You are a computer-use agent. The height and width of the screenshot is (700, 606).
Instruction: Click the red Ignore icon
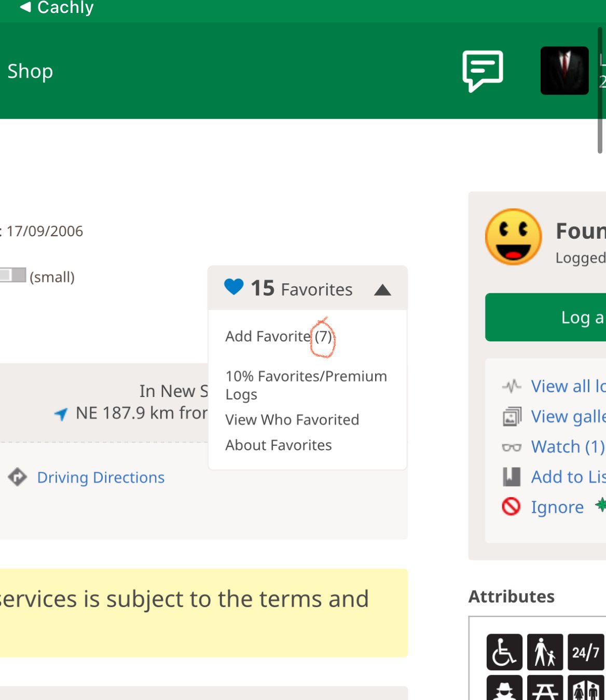point(511,506)
